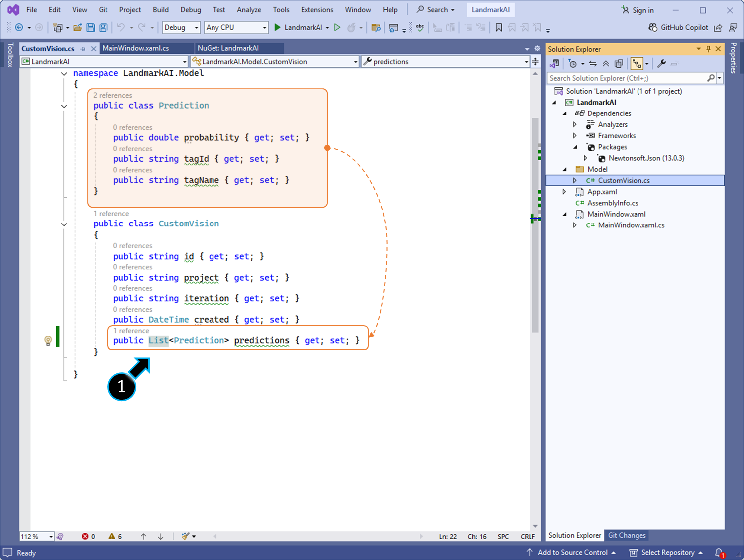Click Switch Views icon in Solution Explorer
This screenshot has width=744, height=560.
pos(554,64)
